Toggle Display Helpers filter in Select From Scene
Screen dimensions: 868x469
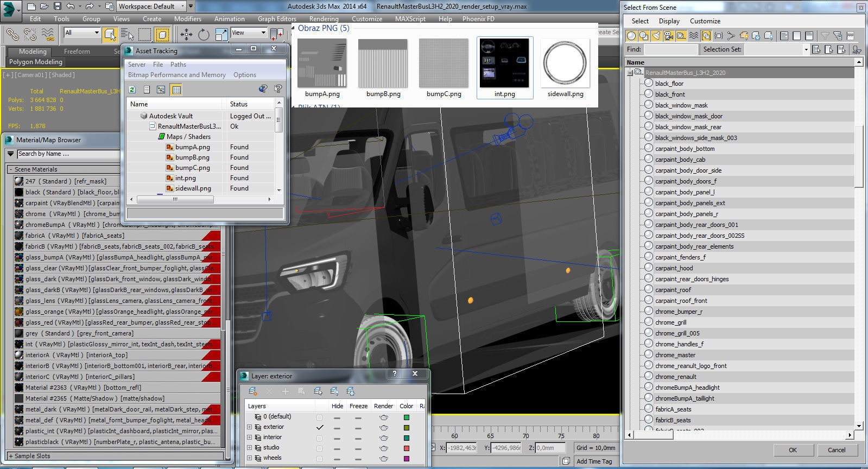tap(681, 36)
